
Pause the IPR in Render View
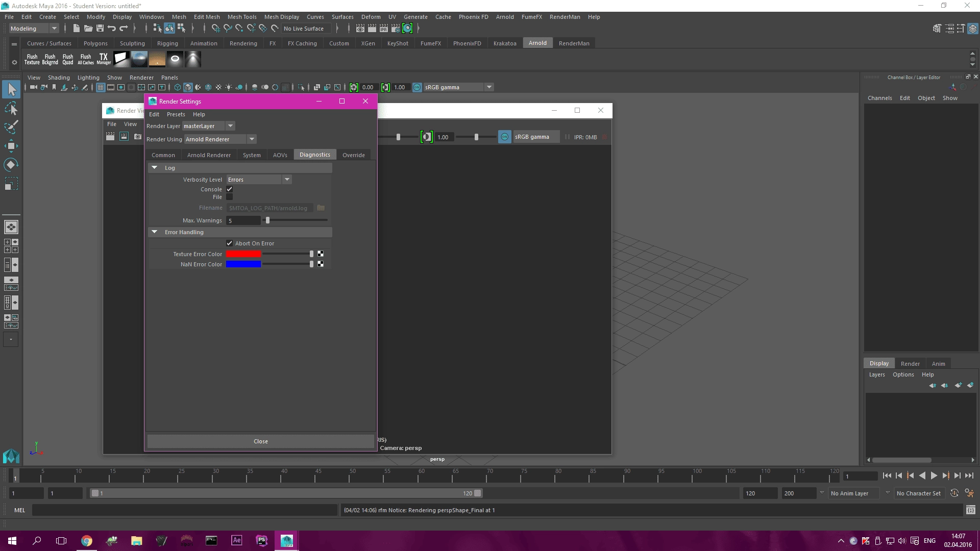point(567,137)
